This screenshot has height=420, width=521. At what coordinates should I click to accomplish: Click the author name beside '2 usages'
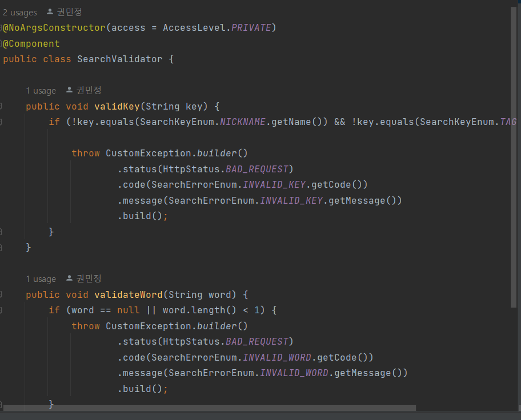pos(70,13)
